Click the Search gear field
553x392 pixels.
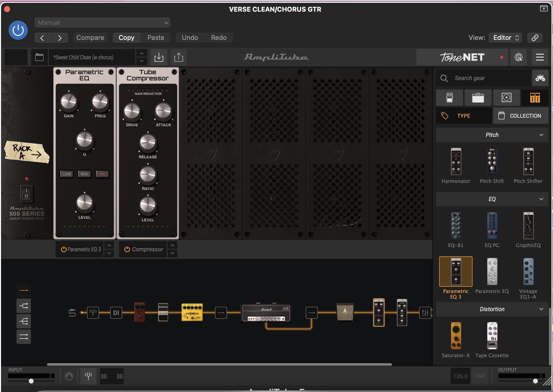[x=483, y=78]
